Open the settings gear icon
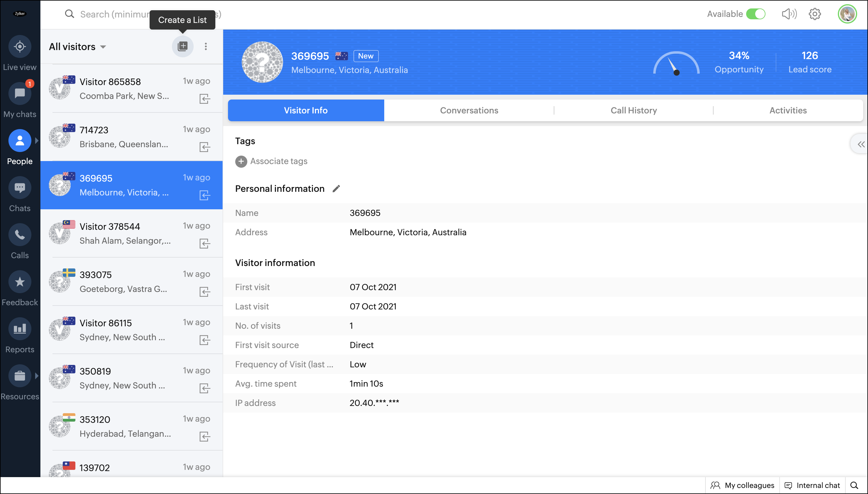Image resolution: width=868 pixels, height=494 pixels. coord(815,14)
